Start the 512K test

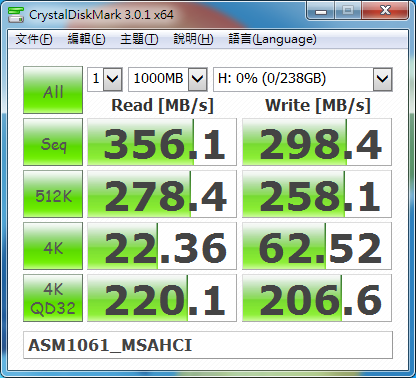53,194
